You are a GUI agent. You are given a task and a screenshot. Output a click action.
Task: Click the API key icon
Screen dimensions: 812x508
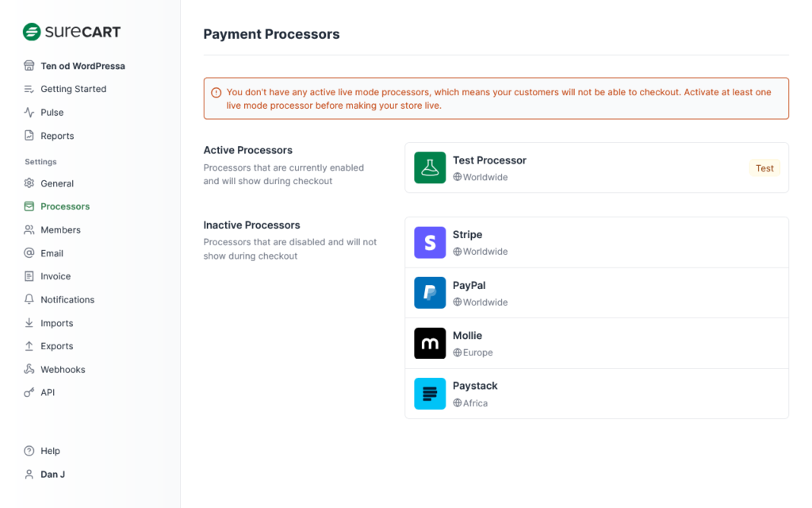coord(29,392)
